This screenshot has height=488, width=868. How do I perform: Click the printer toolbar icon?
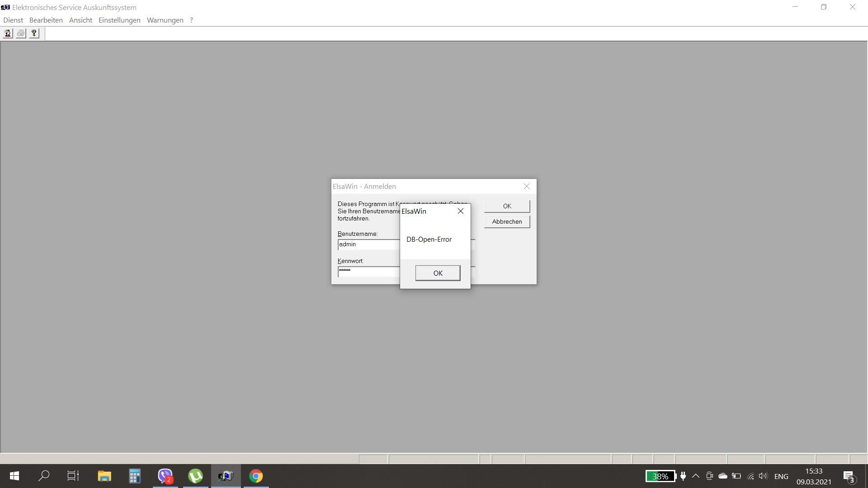click(21, 33)
